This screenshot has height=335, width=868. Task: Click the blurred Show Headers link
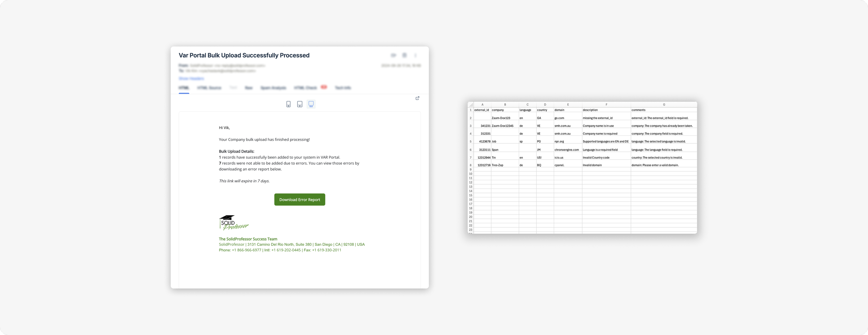(191, 78)
